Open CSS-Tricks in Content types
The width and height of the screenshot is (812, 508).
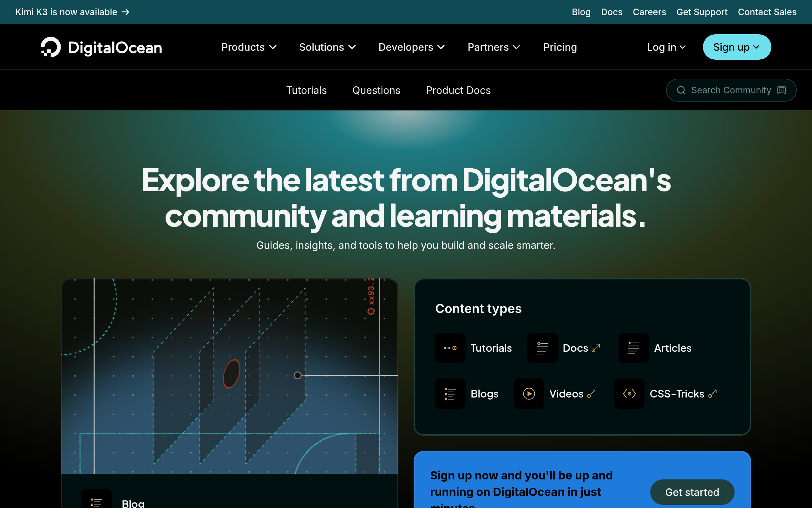point(677,393)
